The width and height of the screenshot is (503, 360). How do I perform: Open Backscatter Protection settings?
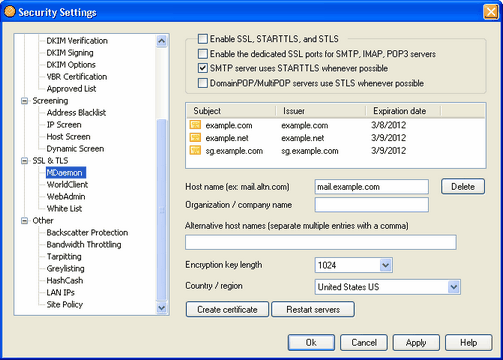(x=87, y=233)
